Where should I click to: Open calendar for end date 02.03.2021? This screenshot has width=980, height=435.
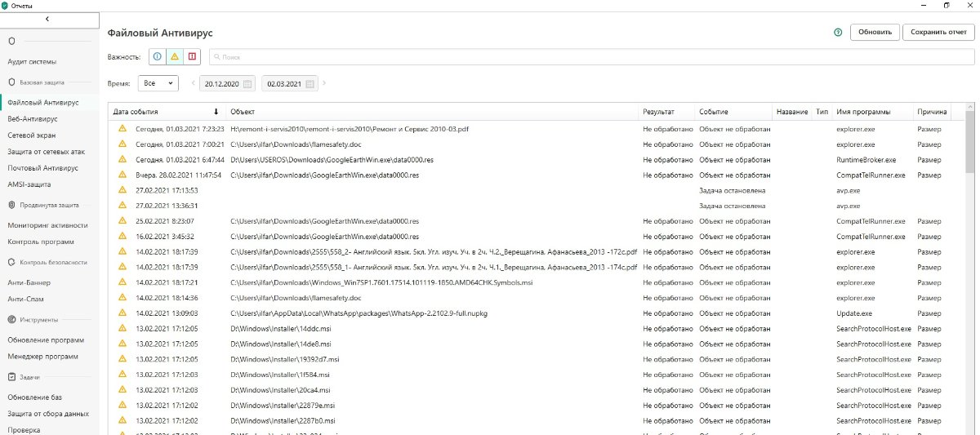310,83
